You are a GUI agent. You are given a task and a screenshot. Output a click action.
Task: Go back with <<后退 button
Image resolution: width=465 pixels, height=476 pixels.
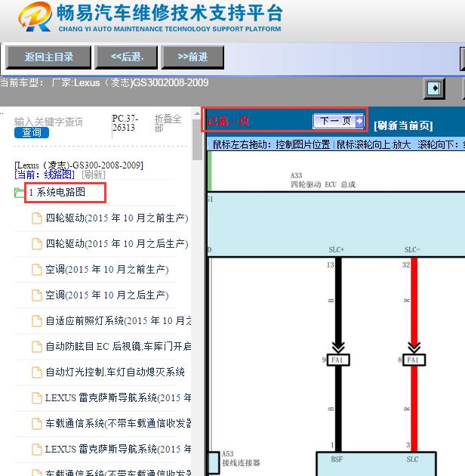[127, 57]
